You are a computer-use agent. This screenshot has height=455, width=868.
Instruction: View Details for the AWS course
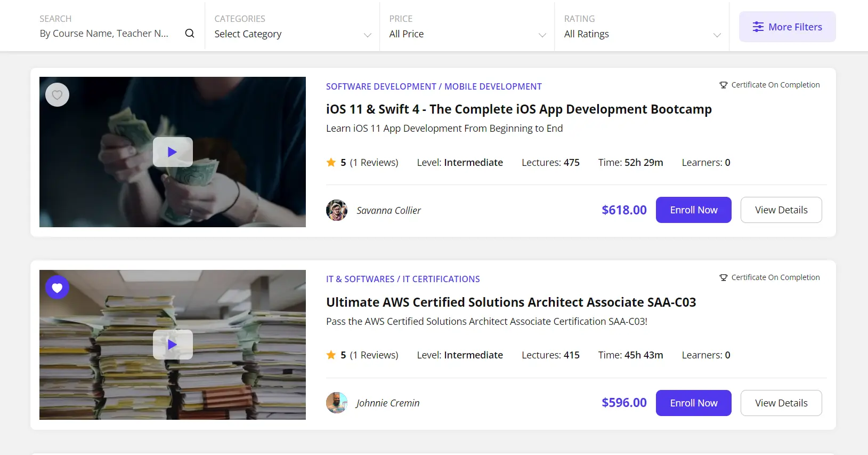[x=781, y=403]
